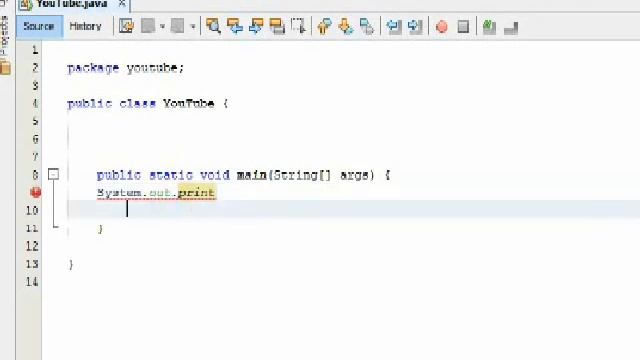Image resolution: width=640 pixels, height=360 pixels.
Task: Stop Macro Recording square icon
Action: point(463,27)
